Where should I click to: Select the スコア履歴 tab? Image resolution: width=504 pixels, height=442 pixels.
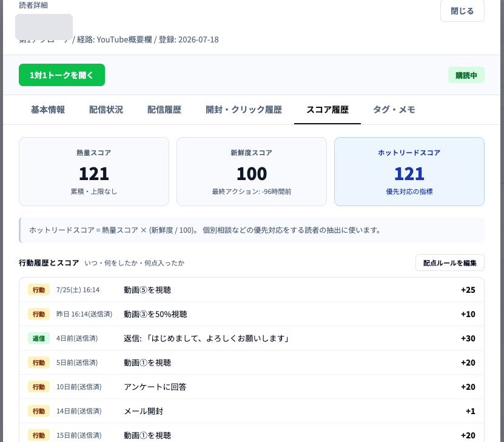[x=328, y=110]
